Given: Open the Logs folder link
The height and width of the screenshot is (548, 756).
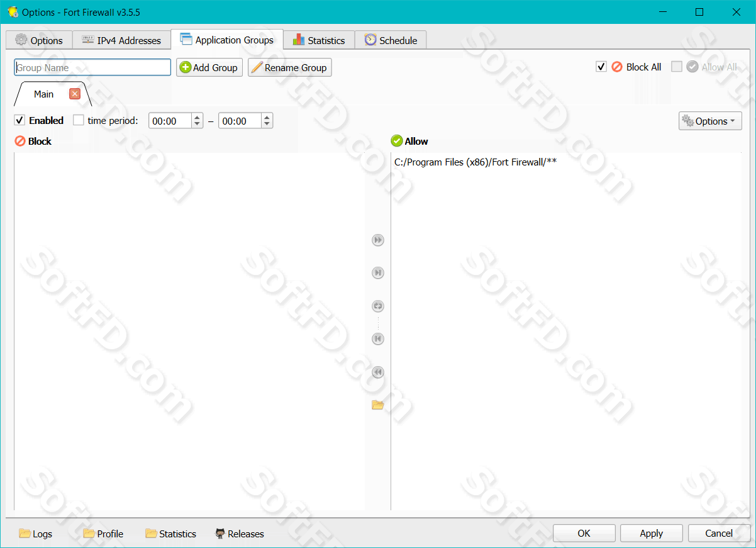Looking at the screenshot, I should click(36, 534).
